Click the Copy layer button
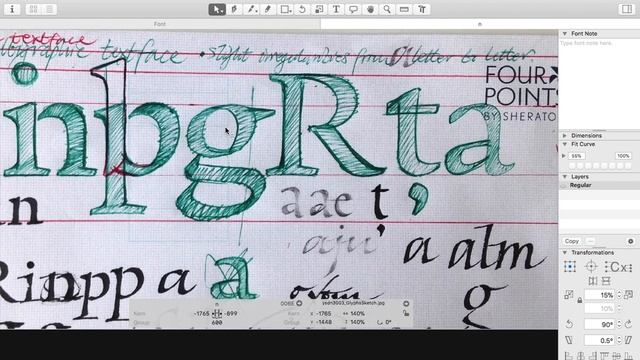Screen dimensions: 640x360 pyautogui.click(x=572, y=241)
